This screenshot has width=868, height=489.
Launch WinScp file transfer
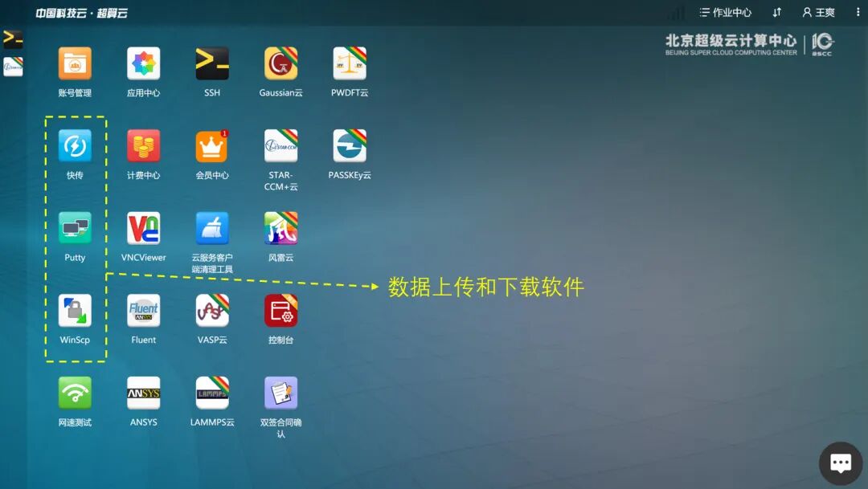coord(75,310)
